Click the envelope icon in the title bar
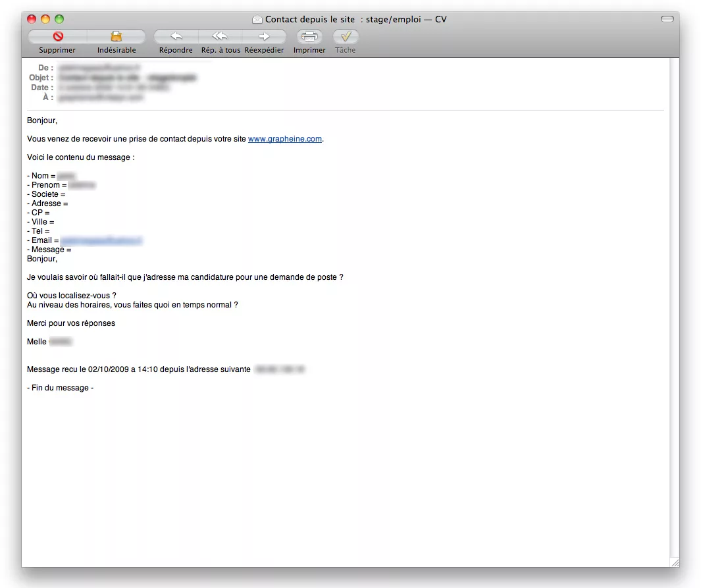Viewport: 701px width, 588px height. tap(257, 20)
